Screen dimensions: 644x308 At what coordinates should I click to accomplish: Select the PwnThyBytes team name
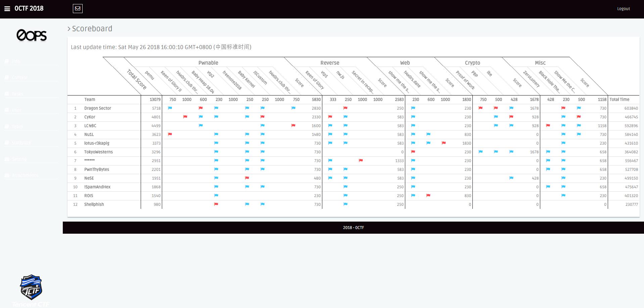point(96,169)
